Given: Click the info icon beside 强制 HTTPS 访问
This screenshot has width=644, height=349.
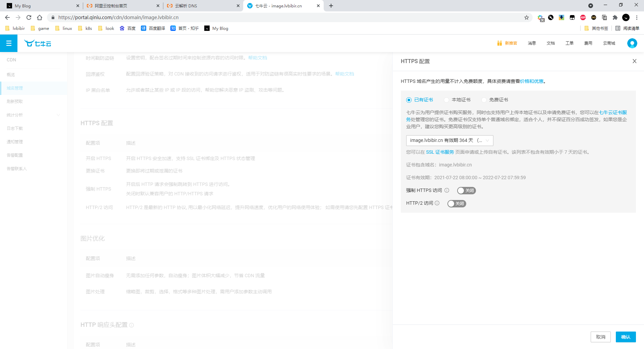Looking at the screenshot, I should coord(447,190).
